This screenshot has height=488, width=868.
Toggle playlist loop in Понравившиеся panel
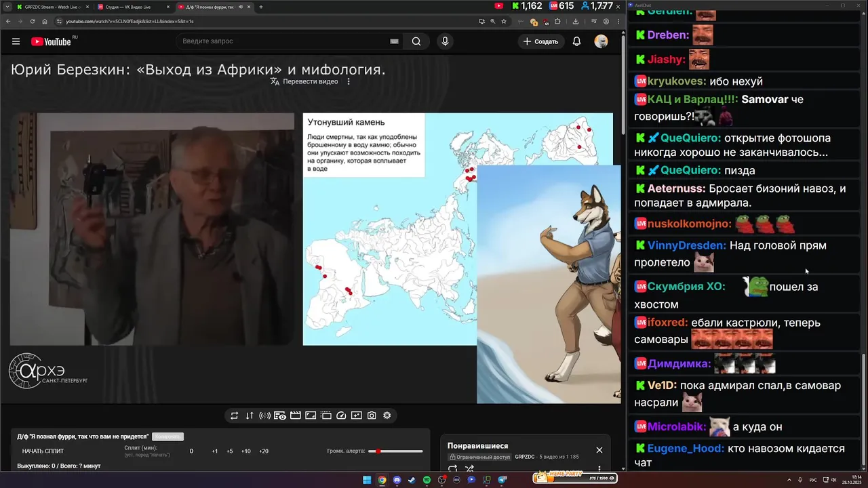[x=453, y=468]
